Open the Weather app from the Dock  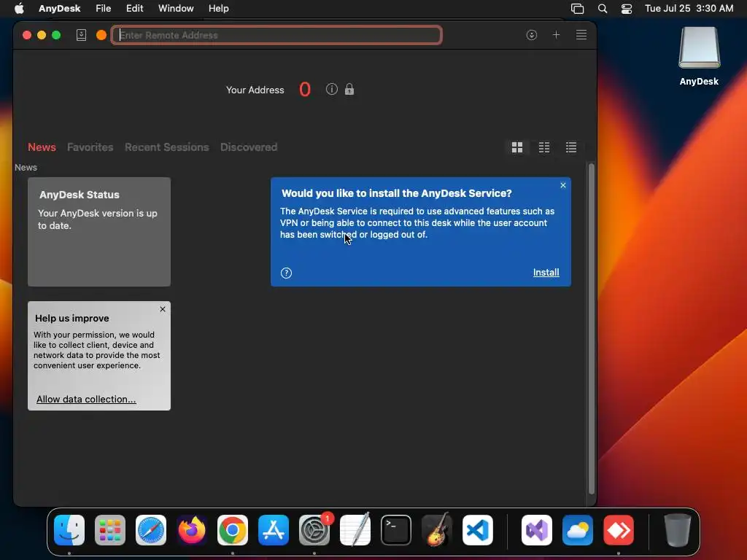pos(578,530)
